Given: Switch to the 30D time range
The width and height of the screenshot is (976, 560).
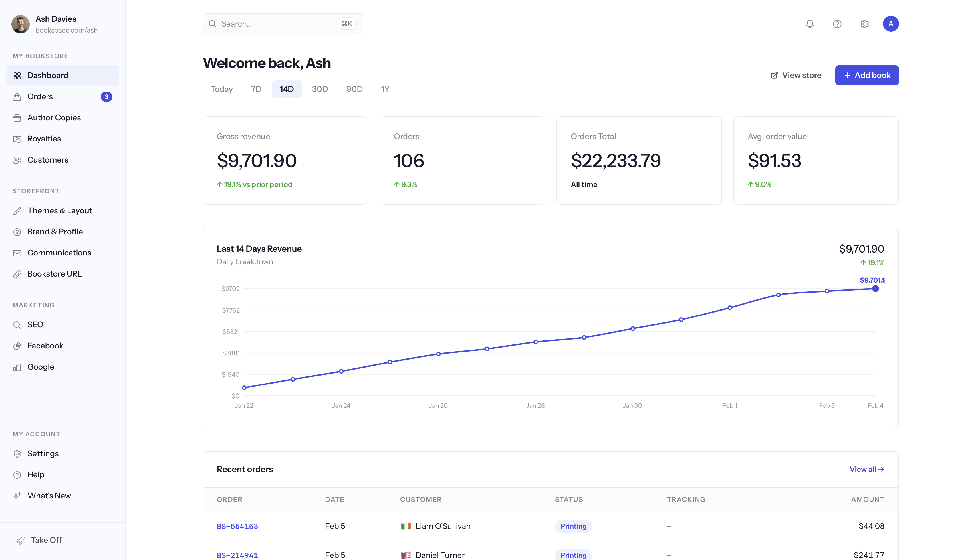Looking at the screenshot, I should click(x=320, y=89).
